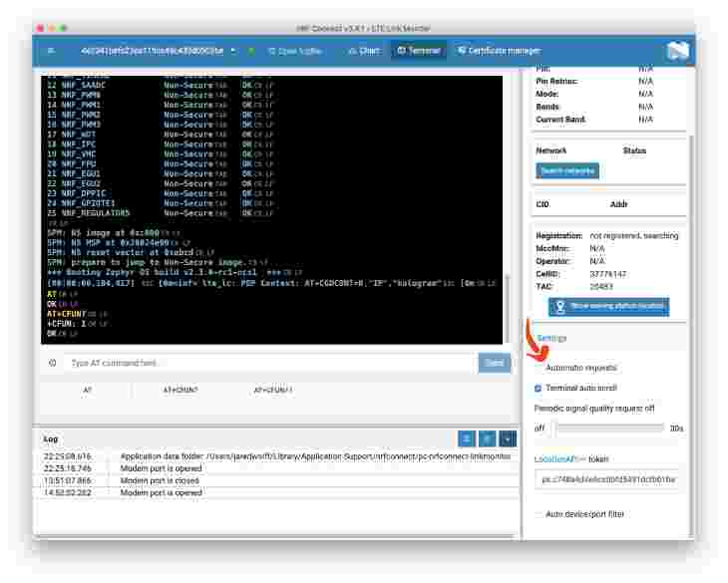
Task: Click the terminal vertical scrollbar
Action: tap(507, 308)
